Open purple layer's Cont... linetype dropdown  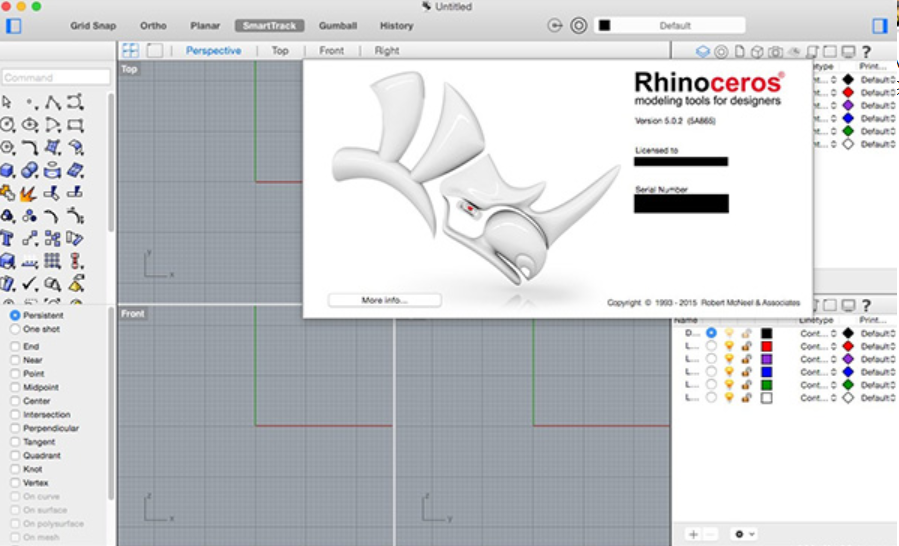coord(818,359)
